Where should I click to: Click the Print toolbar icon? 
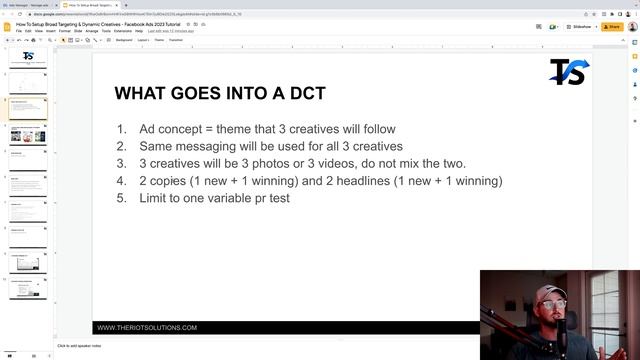(33, 40)
